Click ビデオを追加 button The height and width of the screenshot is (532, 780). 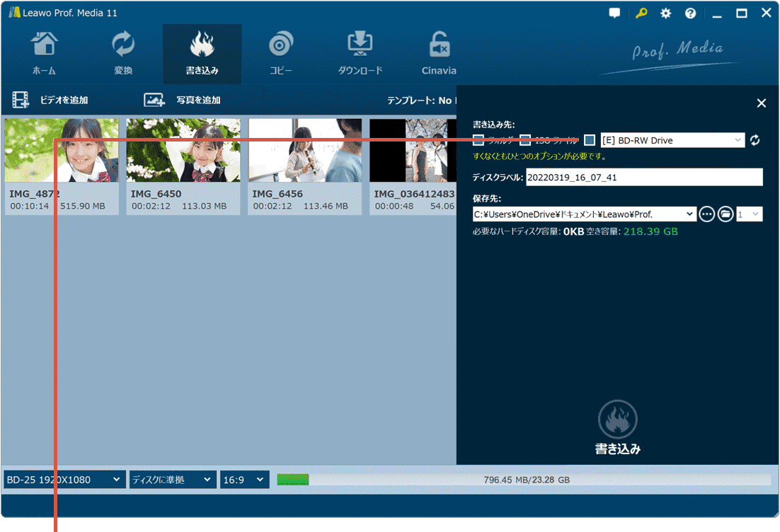coord(51,100)
